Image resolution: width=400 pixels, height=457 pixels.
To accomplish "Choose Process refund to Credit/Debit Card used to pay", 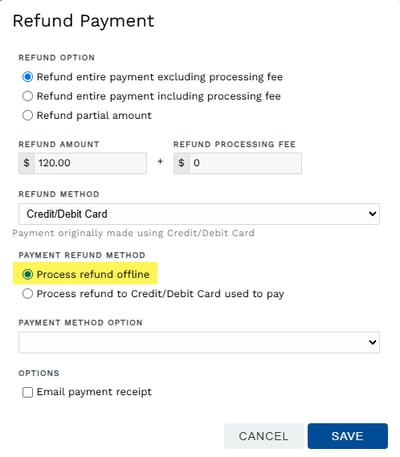I will click(27, 294).
